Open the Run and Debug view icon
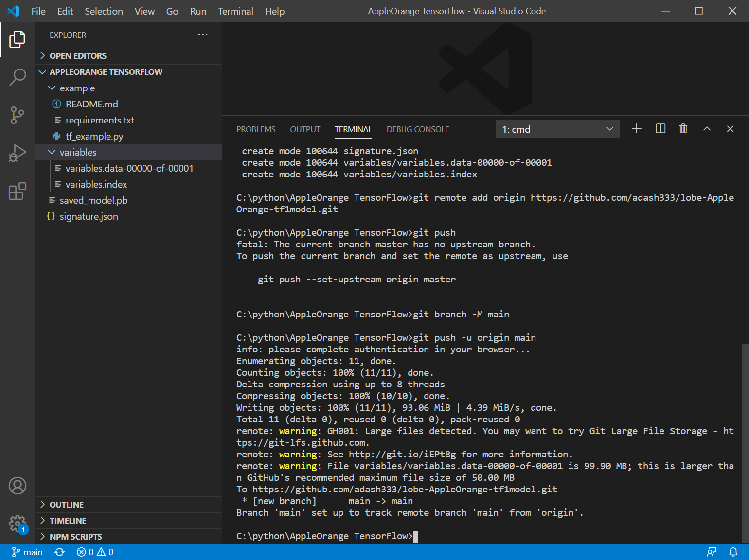This screenshot has height=560, width=749. (18, 153)
